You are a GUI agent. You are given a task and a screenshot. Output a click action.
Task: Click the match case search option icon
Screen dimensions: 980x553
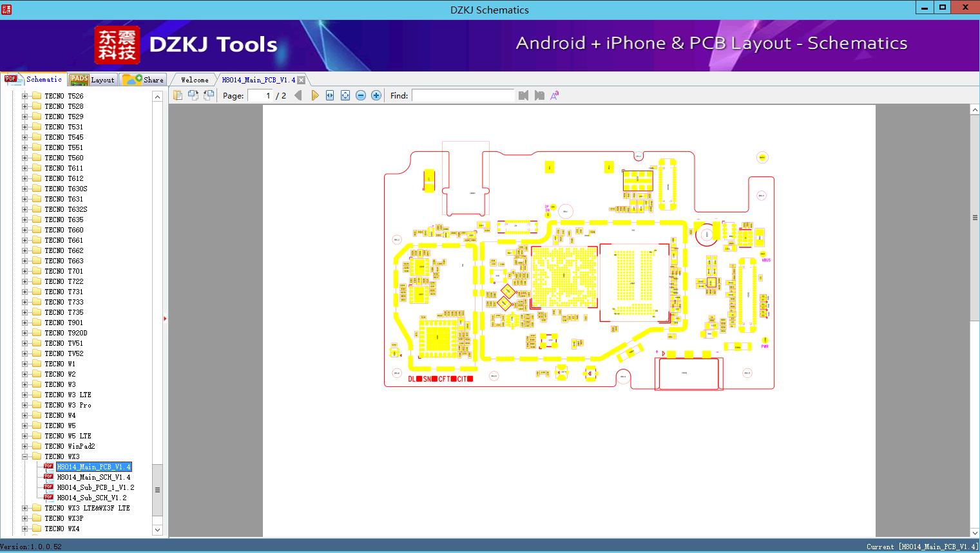pyautogui.click(x=554, y=95)
